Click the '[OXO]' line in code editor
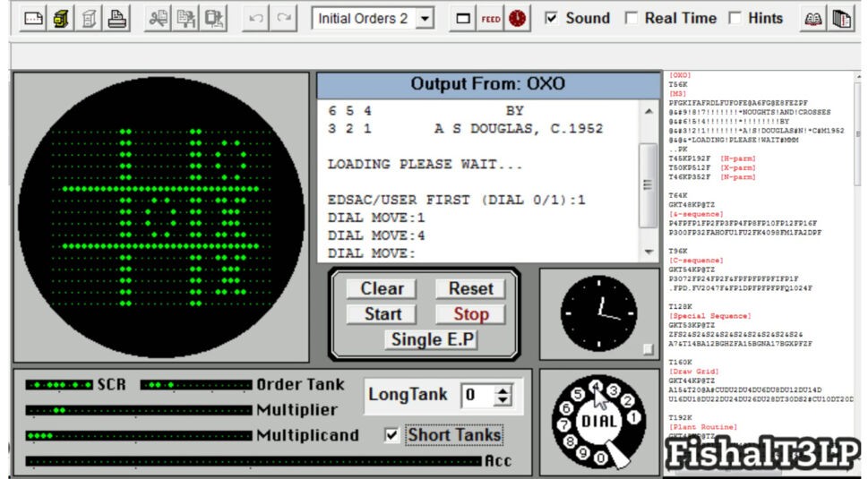This screenshot has height=479, width=868. 681,75
